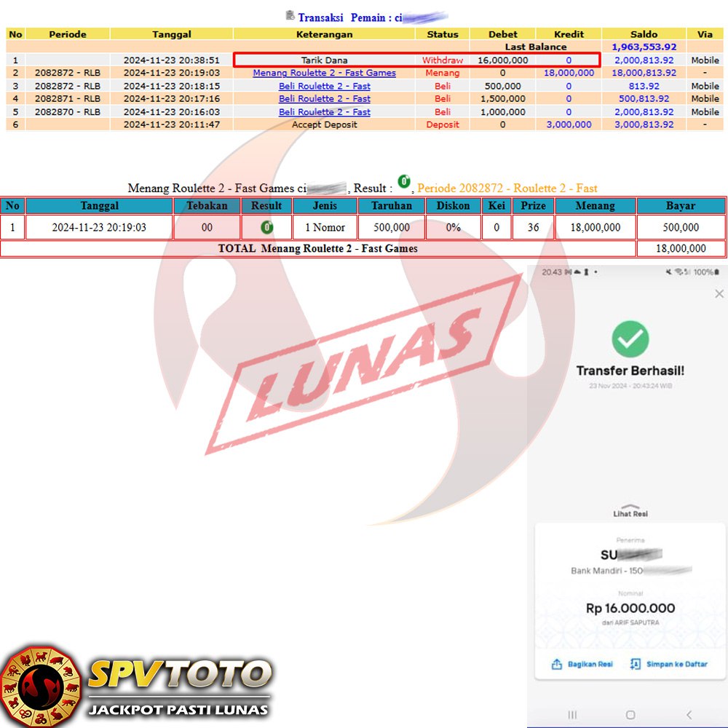Open Menang Roulette 2 - Fast Games link
The width and height of the screenshot is (728, 728).
click(x=324, y=73)
